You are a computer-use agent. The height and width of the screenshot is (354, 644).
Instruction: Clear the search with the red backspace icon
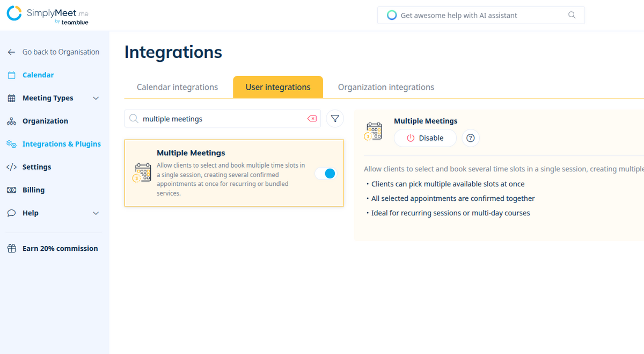[x=312, y=119]
